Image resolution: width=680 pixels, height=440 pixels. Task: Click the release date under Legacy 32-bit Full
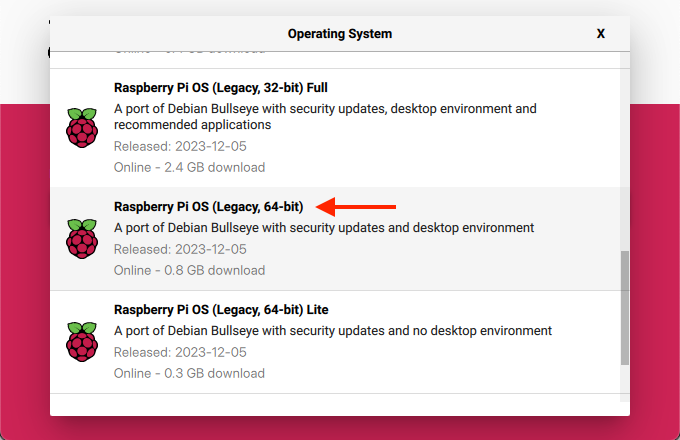point(180,146)
